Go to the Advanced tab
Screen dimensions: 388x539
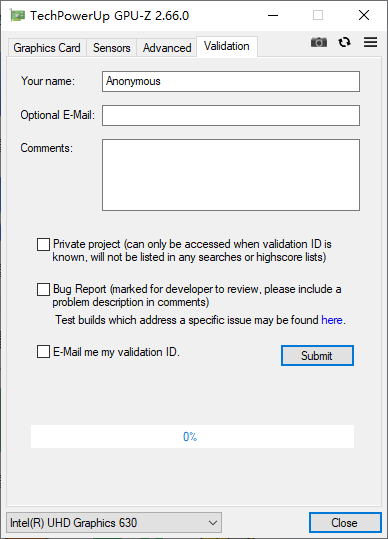[167, 47]
